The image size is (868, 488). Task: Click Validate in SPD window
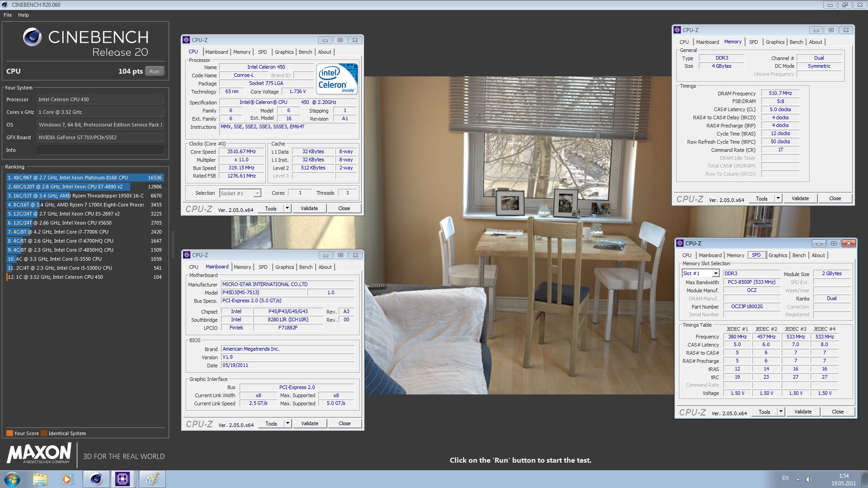click(803, 412)
